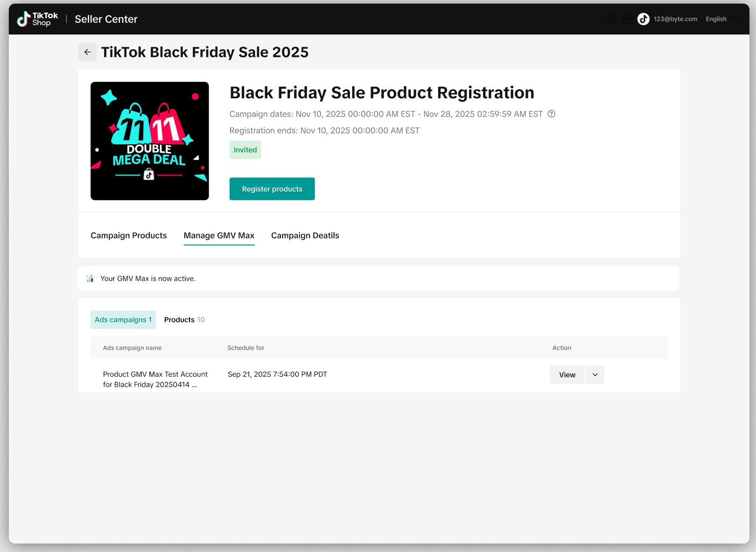This screenshot has height=552, width=756.
Task: Click the help icon next to campaign dates
Action: (x=551, y=114)
